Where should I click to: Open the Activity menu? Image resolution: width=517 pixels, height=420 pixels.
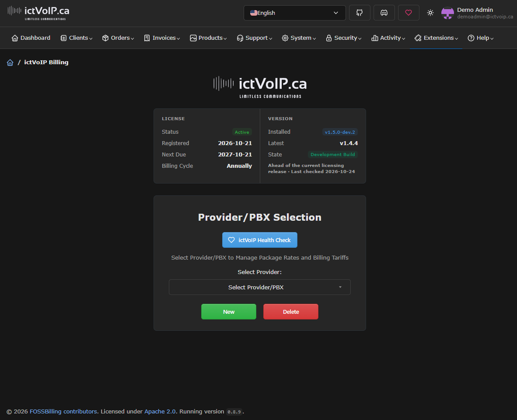(388, 38)
